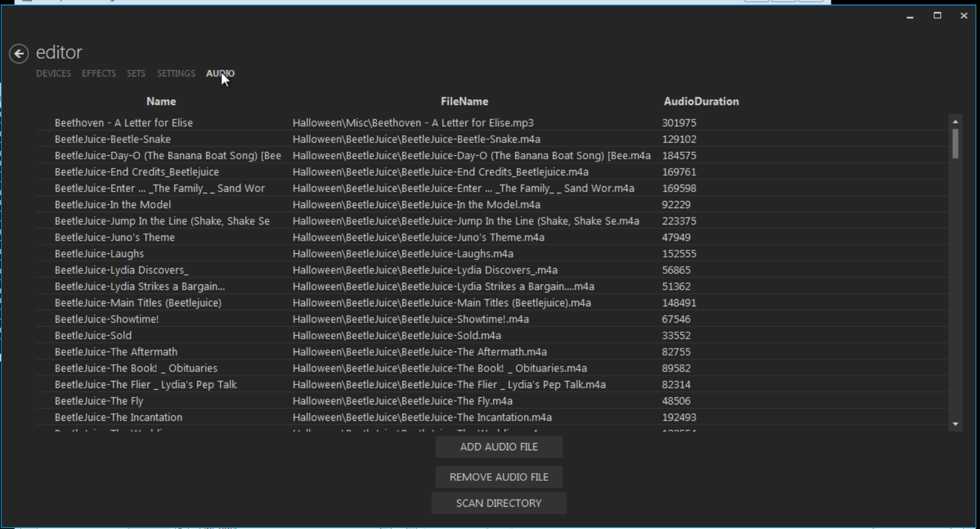Image resolution: width=980 pixels, height=529 pixels.
Task: Click duration value 92229
Action: [x=676, y=205]
